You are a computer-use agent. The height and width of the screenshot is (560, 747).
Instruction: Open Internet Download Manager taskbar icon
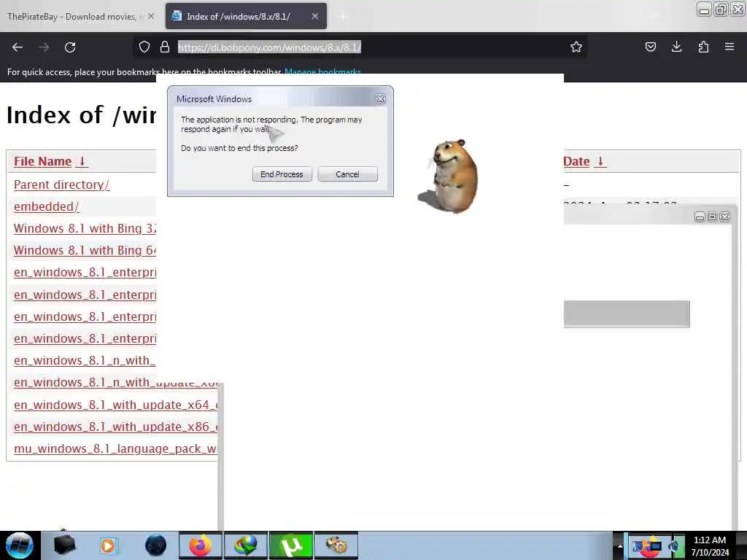246,545
